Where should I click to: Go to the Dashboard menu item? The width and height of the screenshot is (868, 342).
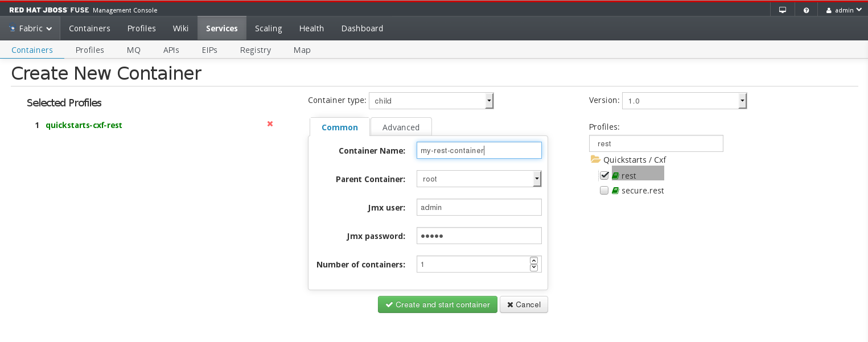point(362,28)
